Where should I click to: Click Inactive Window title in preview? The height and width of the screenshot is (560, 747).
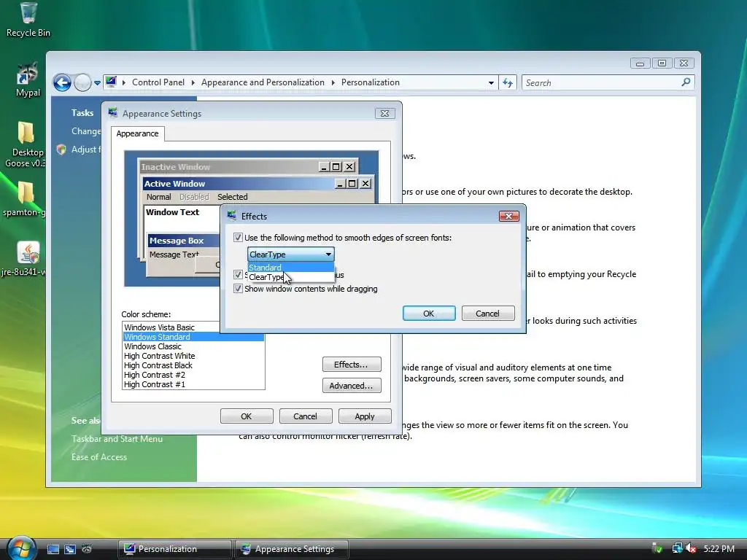175,167
